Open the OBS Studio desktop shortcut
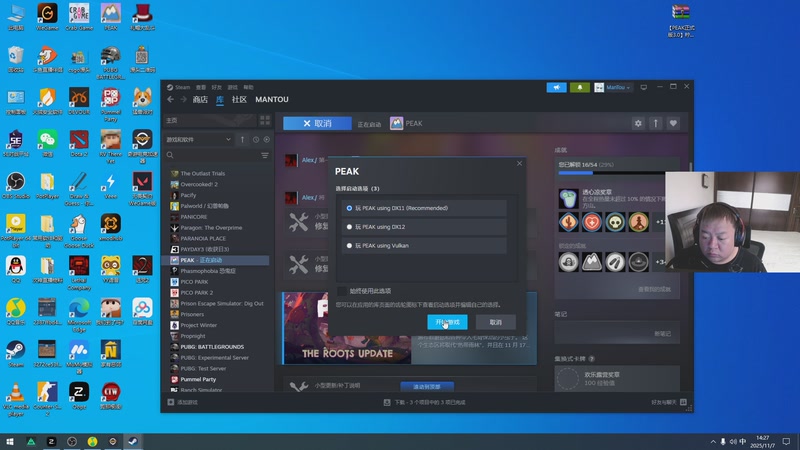The height and width of the screenshot is (450, 800). [x=16, y=185]
